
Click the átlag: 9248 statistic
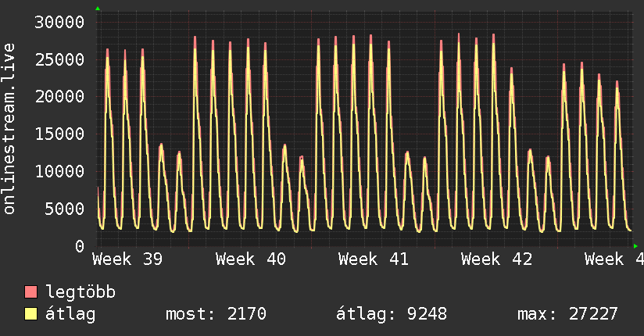(392, 314)
